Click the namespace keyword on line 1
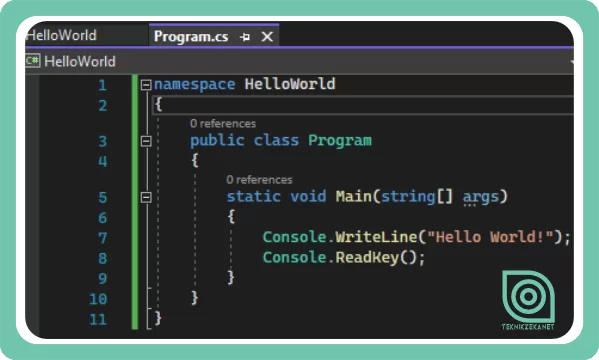The image size is (599, 360). coord(194,84)
